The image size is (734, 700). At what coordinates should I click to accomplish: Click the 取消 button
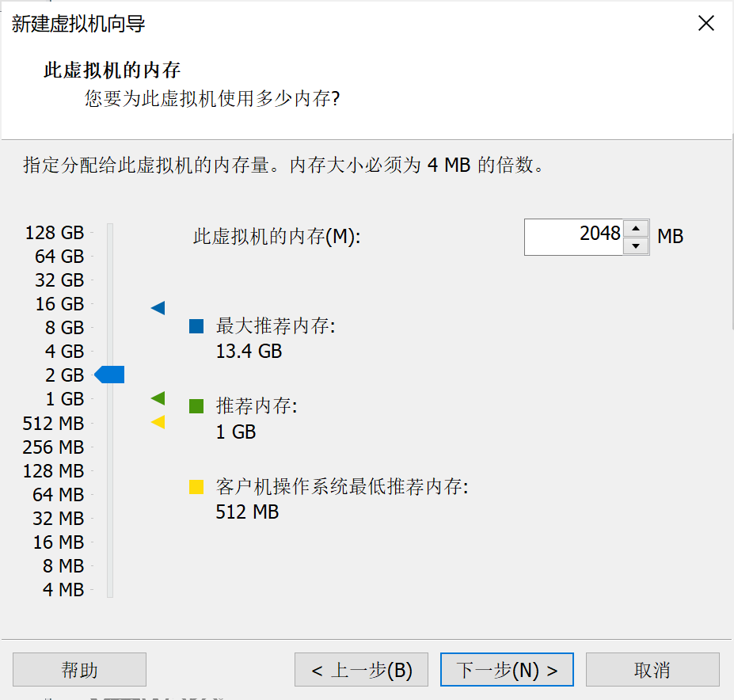click(x=652, y=670)
